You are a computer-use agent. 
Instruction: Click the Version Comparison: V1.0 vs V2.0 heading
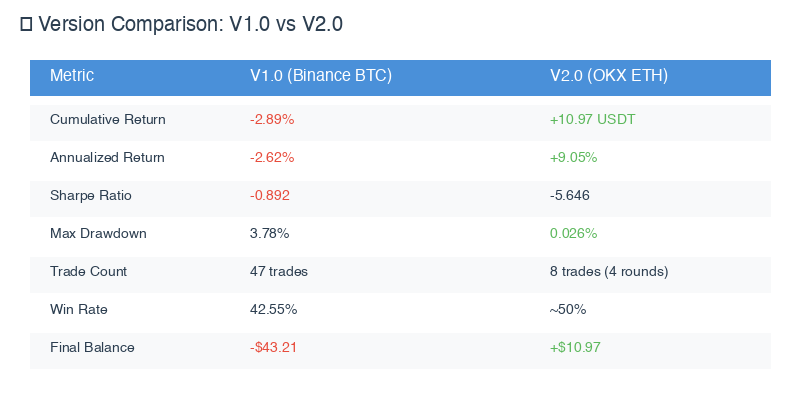click(x=190, y=25)
